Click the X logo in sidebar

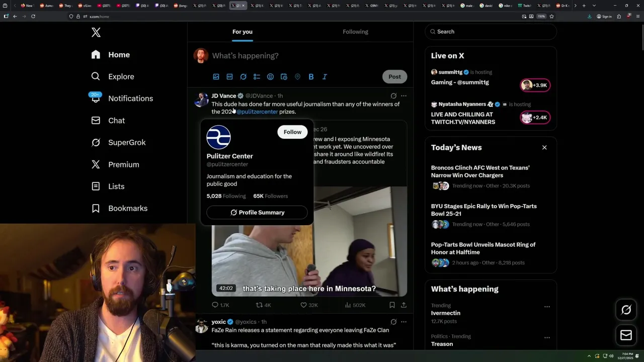(96, 33)
